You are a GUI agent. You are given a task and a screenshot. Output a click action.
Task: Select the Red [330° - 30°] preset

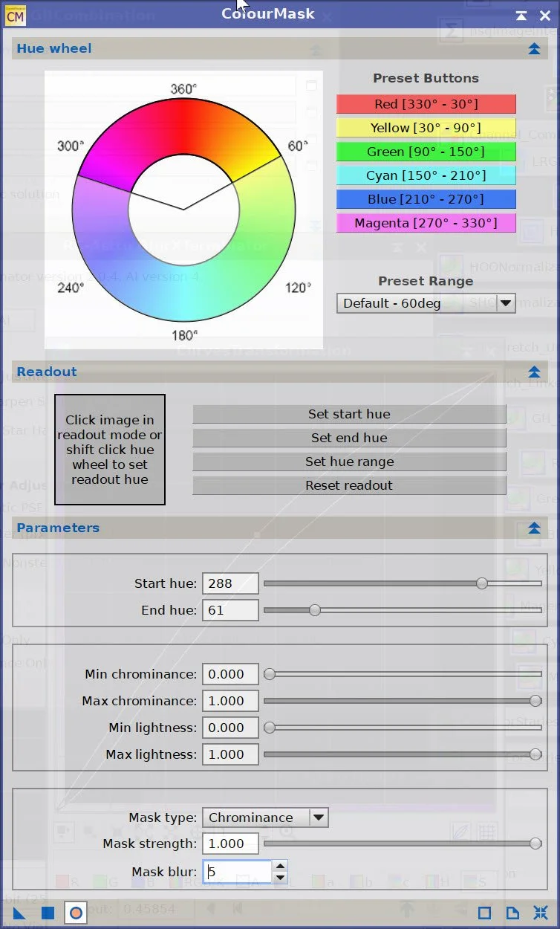pos(426,104)
